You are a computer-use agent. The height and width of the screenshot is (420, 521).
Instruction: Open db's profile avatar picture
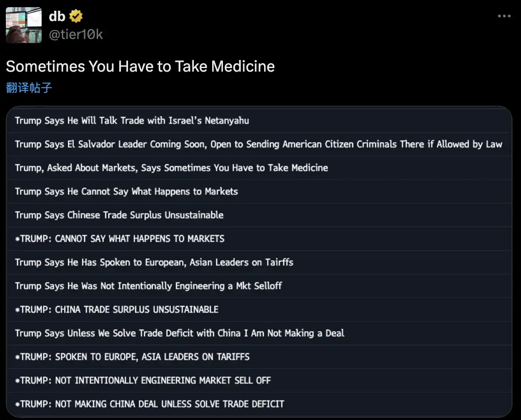[24, 25]
